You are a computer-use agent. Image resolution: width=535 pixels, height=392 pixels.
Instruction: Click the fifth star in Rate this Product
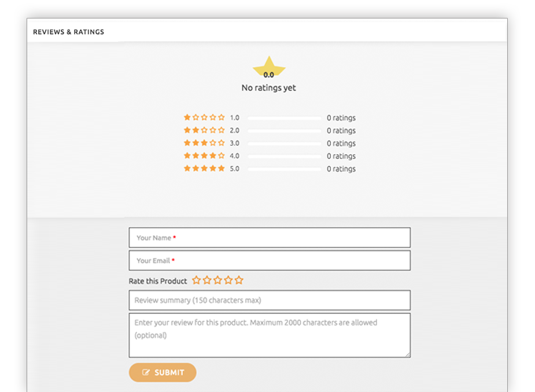click(239, 280)
